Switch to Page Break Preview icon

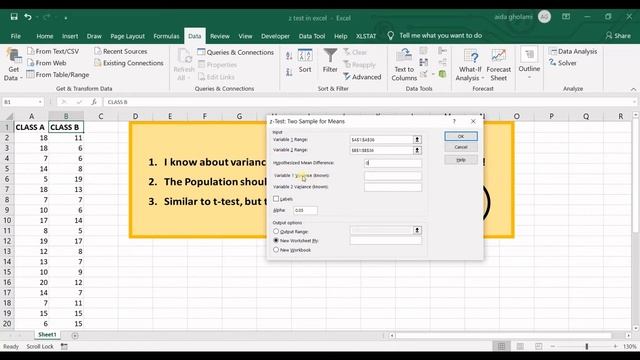pos(538,346)
